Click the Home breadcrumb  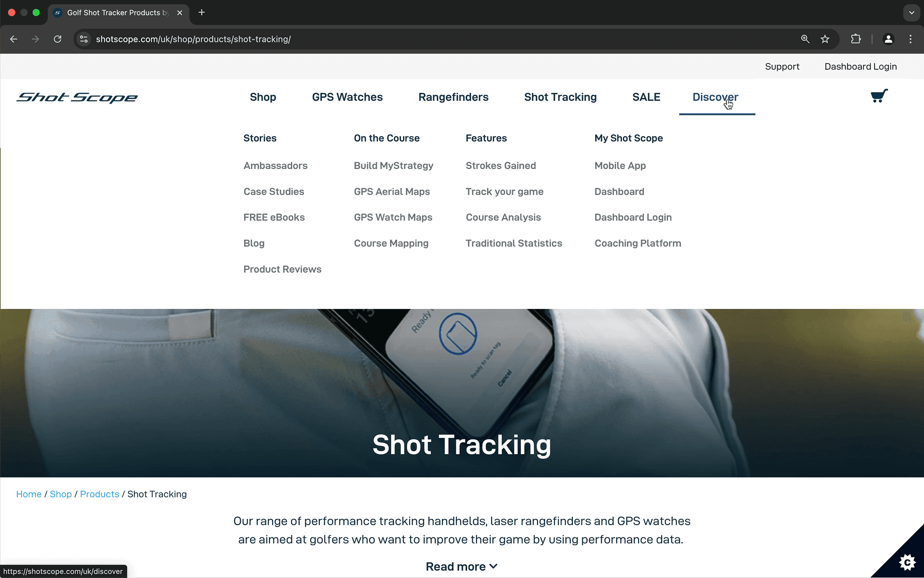tap(29, 494)
